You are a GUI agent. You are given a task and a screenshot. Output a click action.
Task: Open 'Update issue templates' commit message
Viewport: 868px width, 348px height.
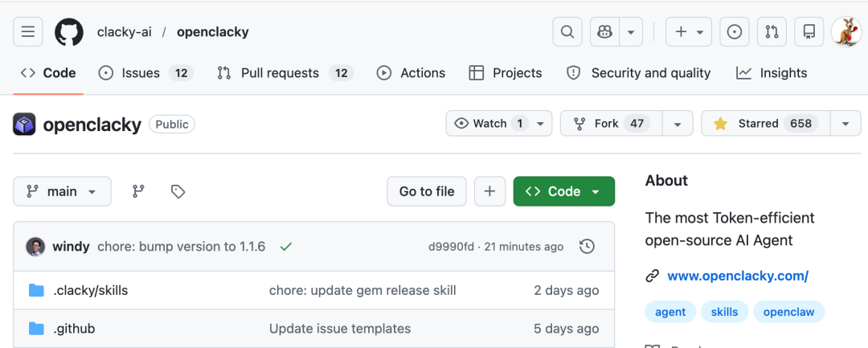point(340,329)
